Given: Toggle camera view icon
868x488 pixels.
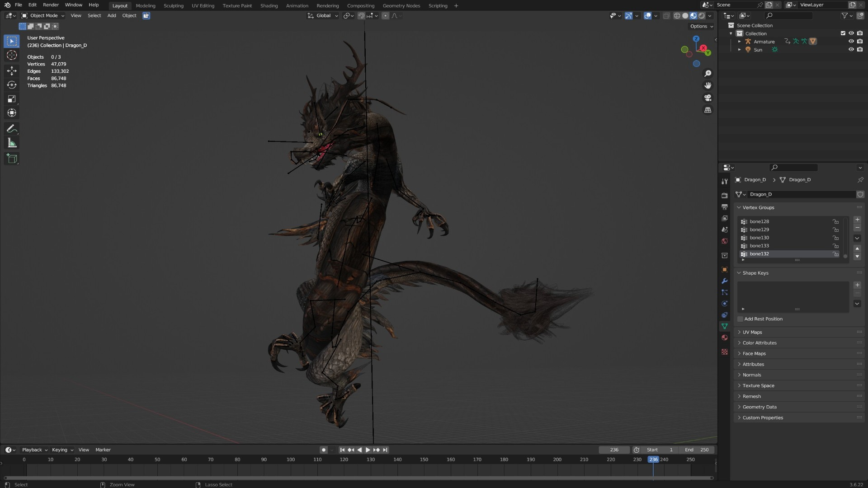Looking at the screenshot, I should 708,98.
